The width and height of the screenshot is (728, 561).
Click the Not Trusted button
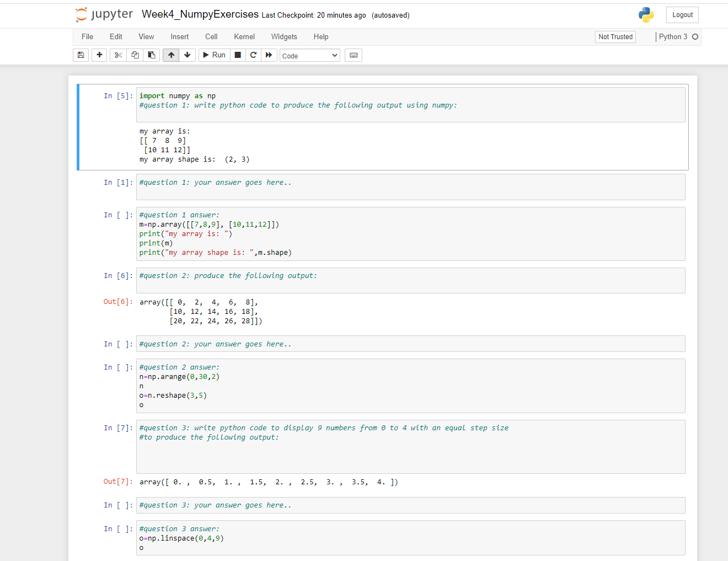point(615,37)
